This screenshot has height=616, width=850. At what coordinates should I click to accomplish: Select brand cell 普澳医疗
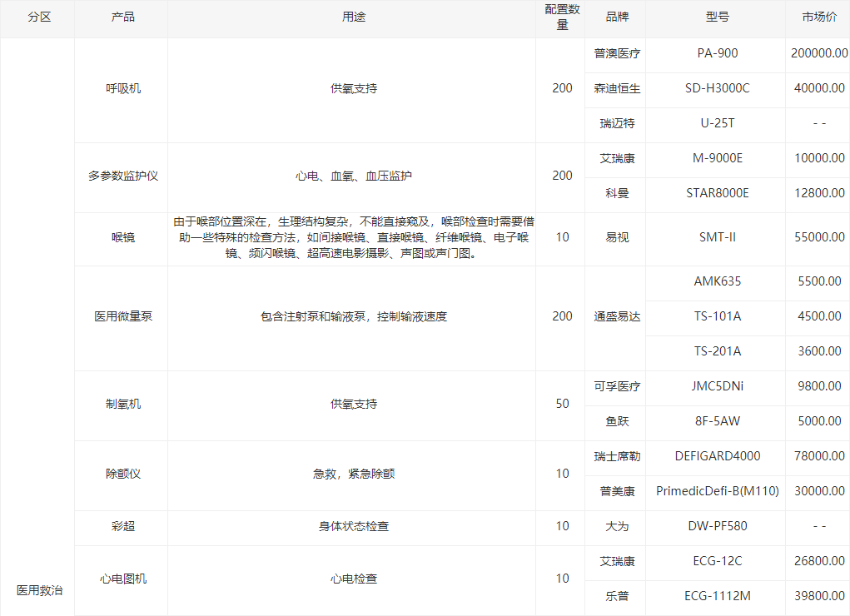[617, 53]
